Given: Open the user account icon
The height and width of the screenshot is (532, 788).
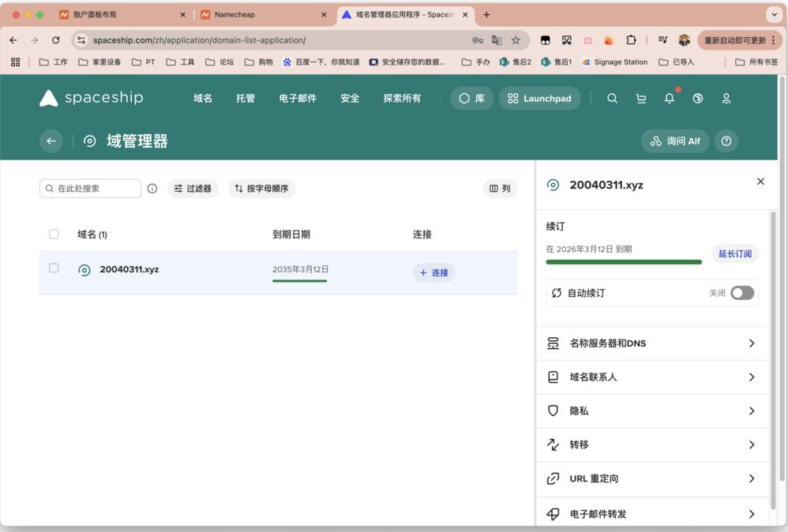Looking at the screenshot, I should coord(726,99).
